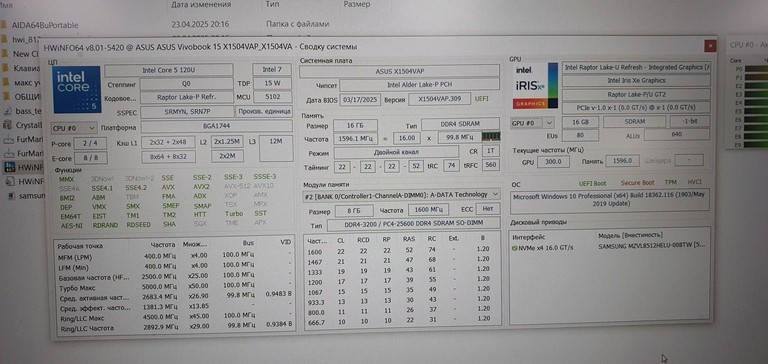
Task: Click the SRMYN, SRN7P SSPEC field
Action: [x=187, y=111]
